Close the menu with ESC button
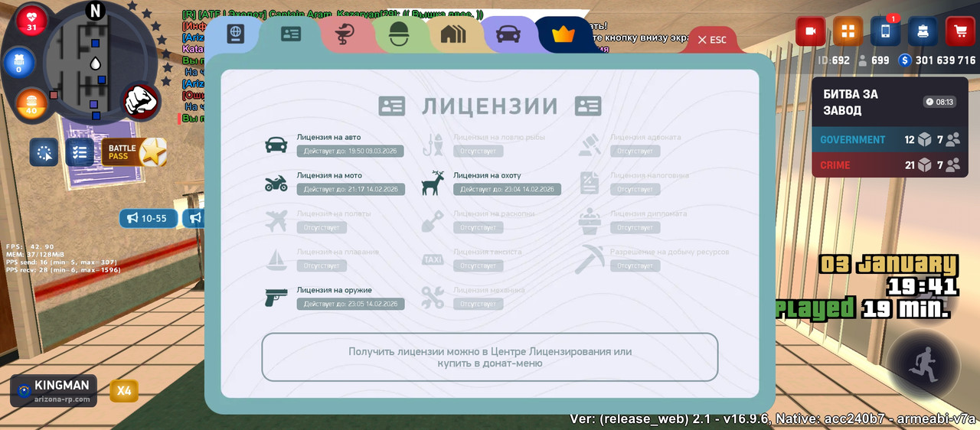This screenshot has width=980, height=430. click(712, 40)
